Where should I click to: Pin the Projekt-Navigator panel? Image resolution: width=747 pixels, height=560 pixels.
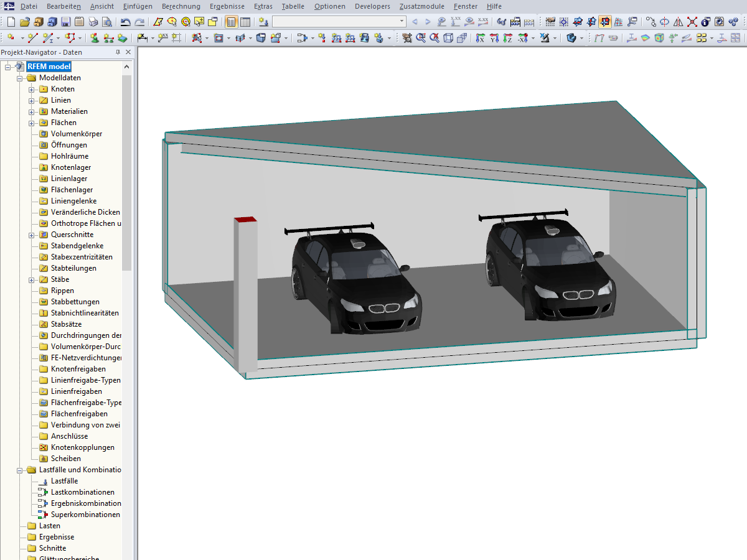pos(118,52)
